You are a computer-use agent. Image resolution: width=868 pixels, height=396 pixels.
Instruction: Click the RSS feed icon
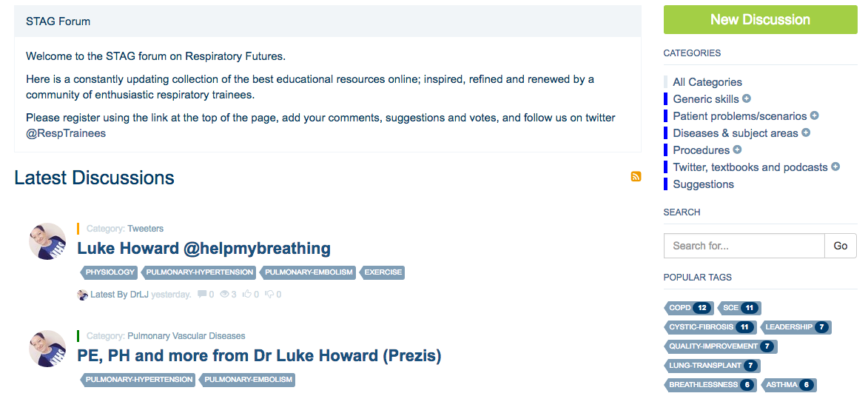coord(636,176)
